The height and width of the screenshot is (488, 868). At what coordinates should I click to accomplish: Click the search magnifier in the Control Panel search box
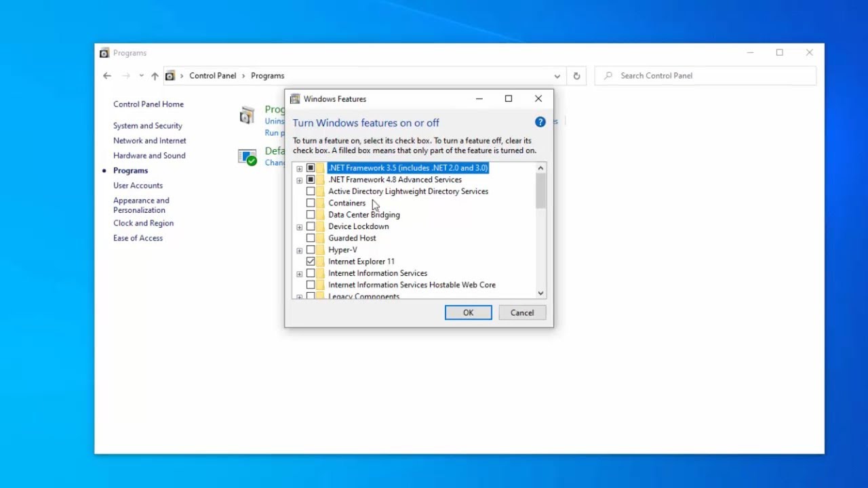(608, 76)
